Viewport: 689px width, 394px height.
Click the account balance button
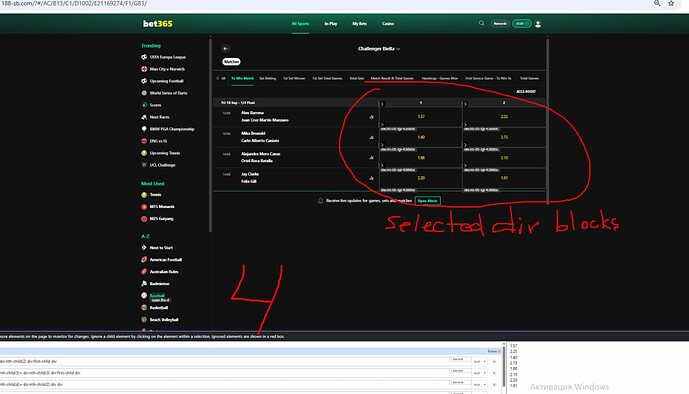tap(522, 24)
